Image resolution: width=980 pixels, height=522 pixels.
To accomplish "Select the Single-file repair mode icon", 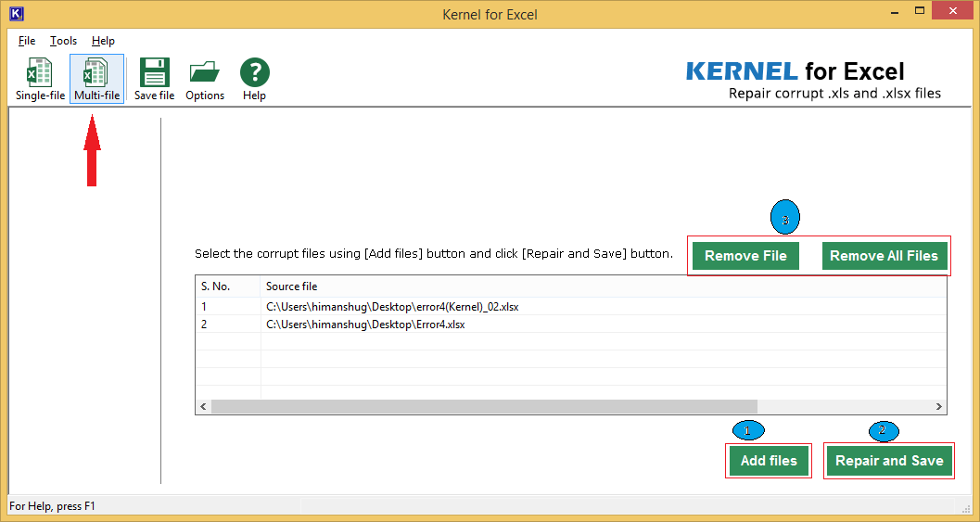I will pyautogui.click(x=40, y=79).
